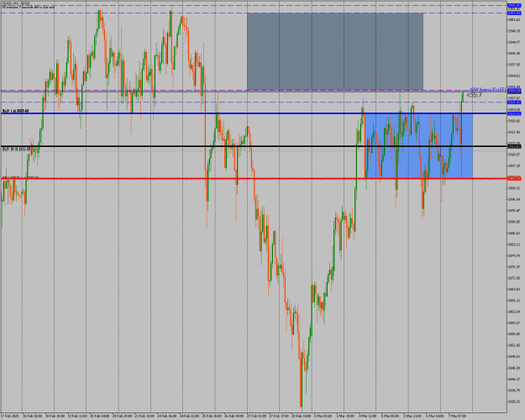
Task: Click the 25 Feb 15:00 time label
Action: pos(212,416)
